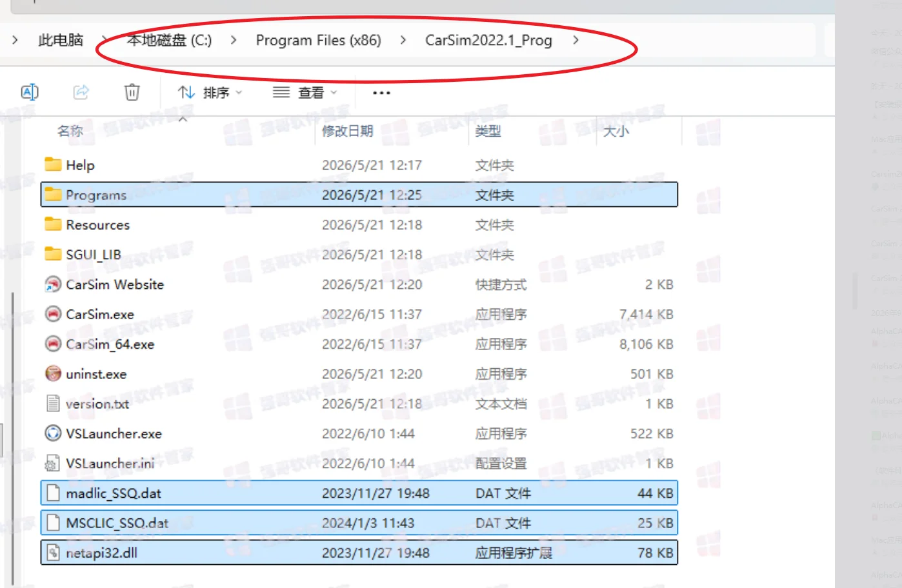Click the Resources folder icon
The height and width of the screenshot is (588, 902).
point(53,224)
